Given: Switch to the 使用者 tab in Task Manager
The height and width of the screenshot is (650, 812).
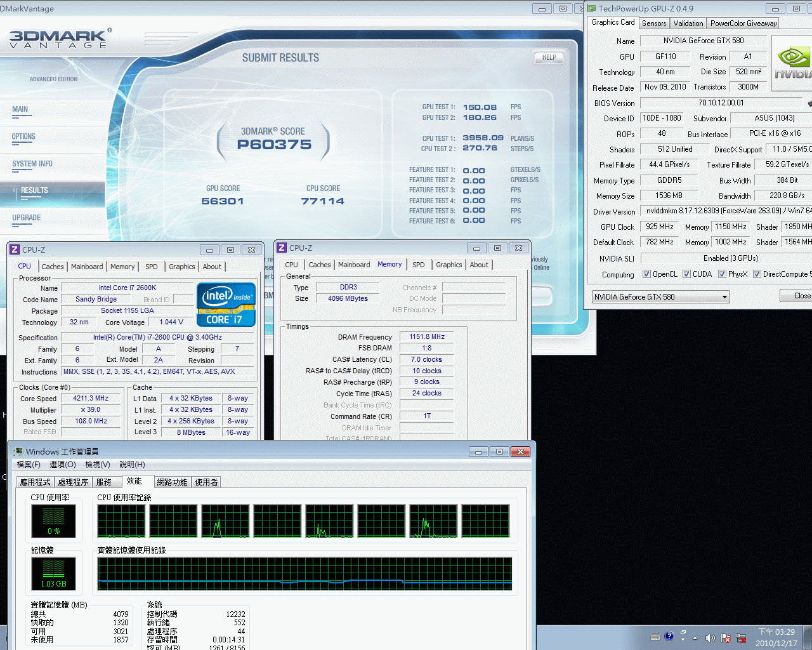Looking at the screenshot, I should (x=206, y=482).
